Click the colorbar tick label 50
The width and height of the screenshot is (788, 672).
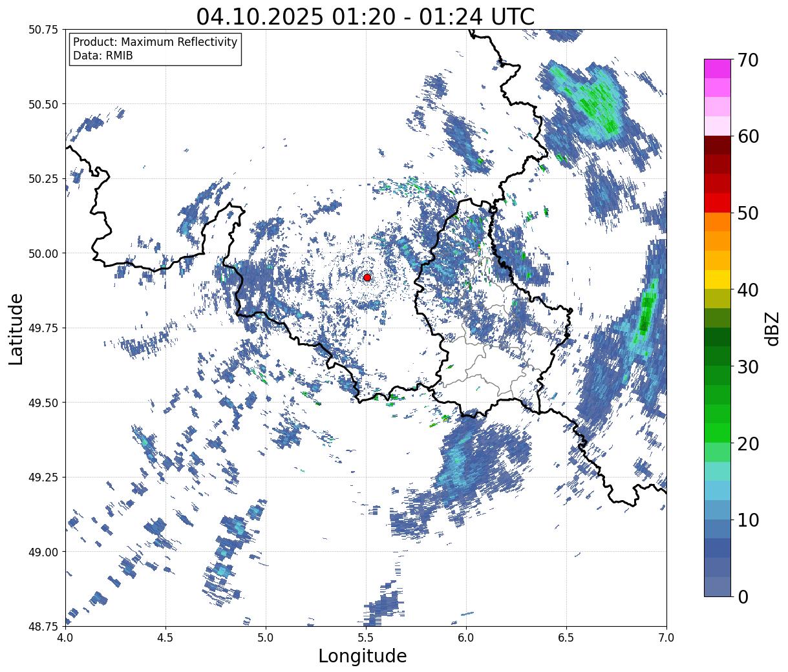click(x=747, y=213)
